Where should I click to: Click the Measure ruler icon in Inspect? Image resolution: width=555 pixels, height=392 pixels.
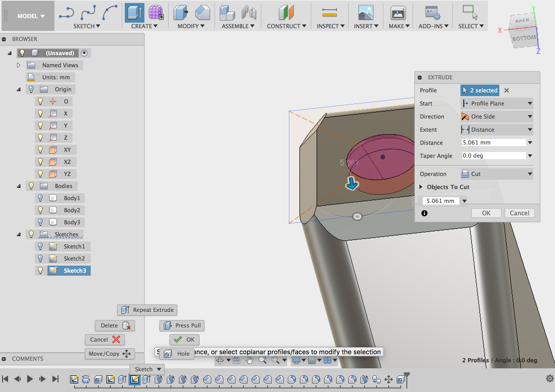[329, 13]
